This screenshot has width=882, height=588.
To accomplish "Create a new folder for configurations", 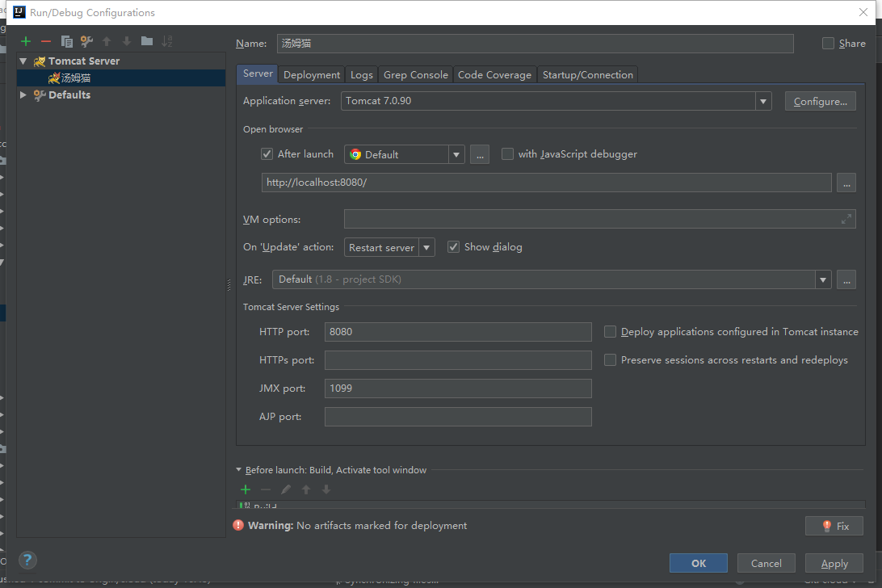I will [x=147, y=41].
